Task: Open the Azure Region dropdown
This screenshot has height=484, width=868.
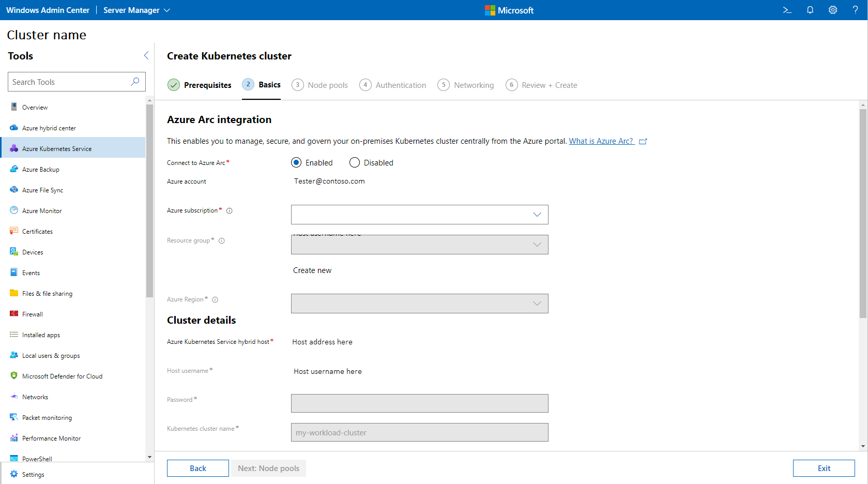Action: [x=419, y=304]
